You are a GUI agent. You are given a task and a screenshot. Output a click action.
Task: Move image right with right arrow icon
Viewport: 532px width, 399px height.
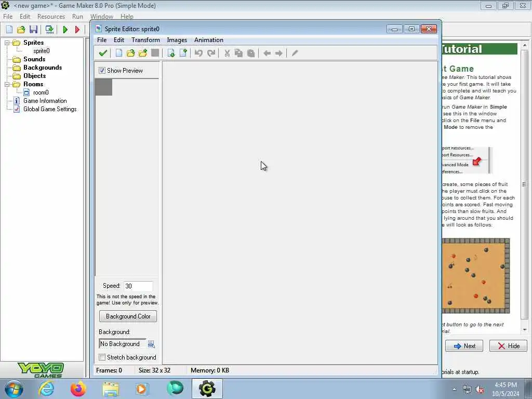(x=279, y=53)
